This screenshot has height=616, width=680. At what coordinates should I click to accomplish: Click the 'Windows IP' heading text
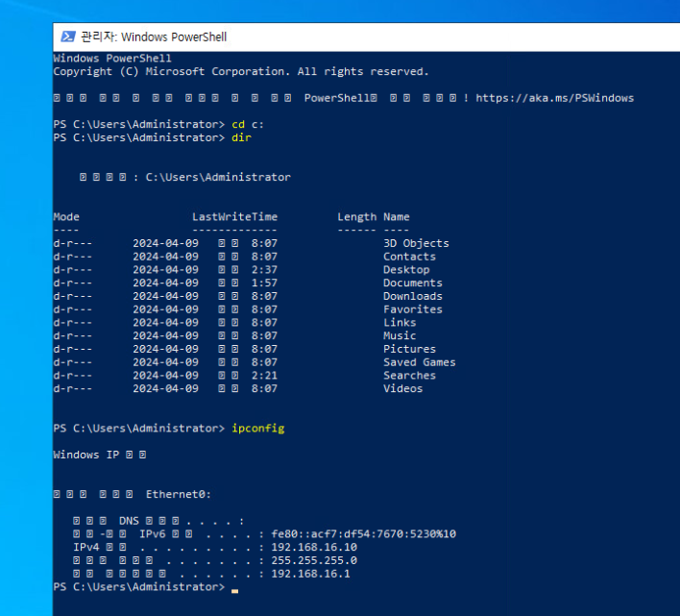click(86, 456)
